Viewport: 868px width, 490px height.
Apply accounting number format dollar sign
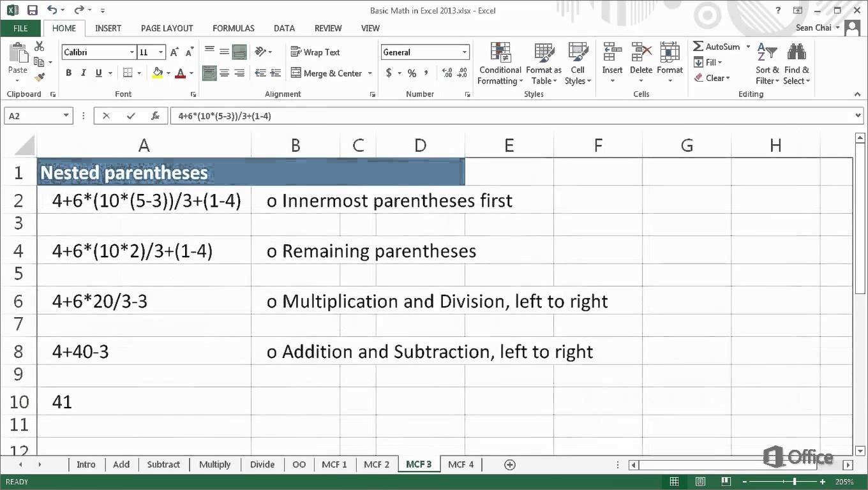[389, 73]
